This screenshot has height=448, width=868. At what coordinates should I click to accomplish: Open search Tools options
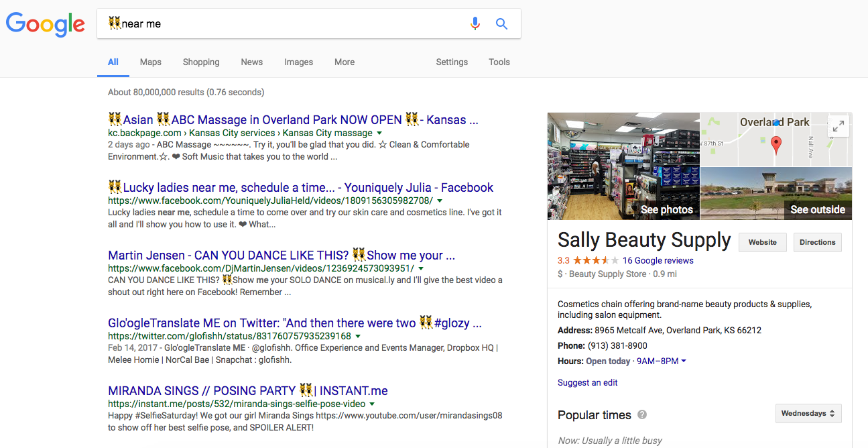point(499,62)
